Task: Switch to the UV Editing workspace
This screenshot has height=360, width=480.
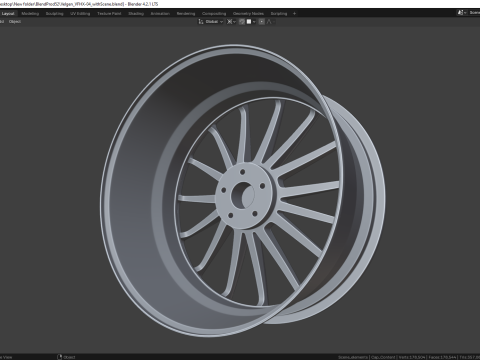Action: (x=80, y=14)
